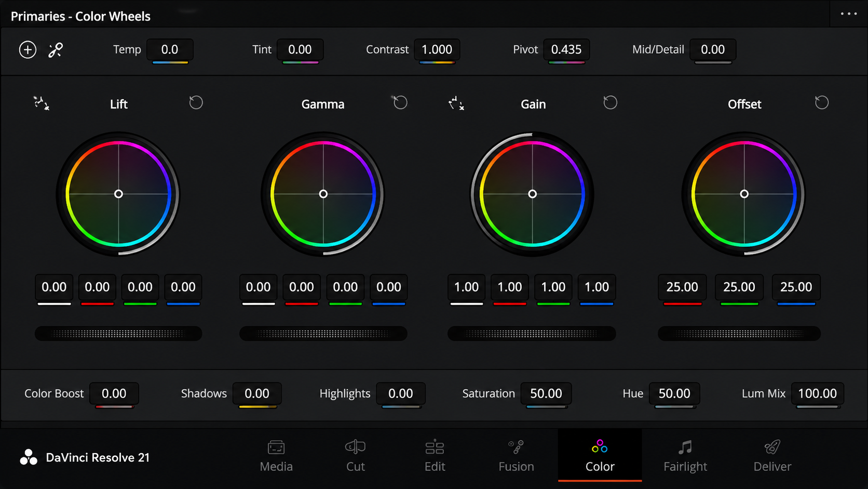Select the Color page tab
Screen dimensions: 868x489
coord(600,456)
